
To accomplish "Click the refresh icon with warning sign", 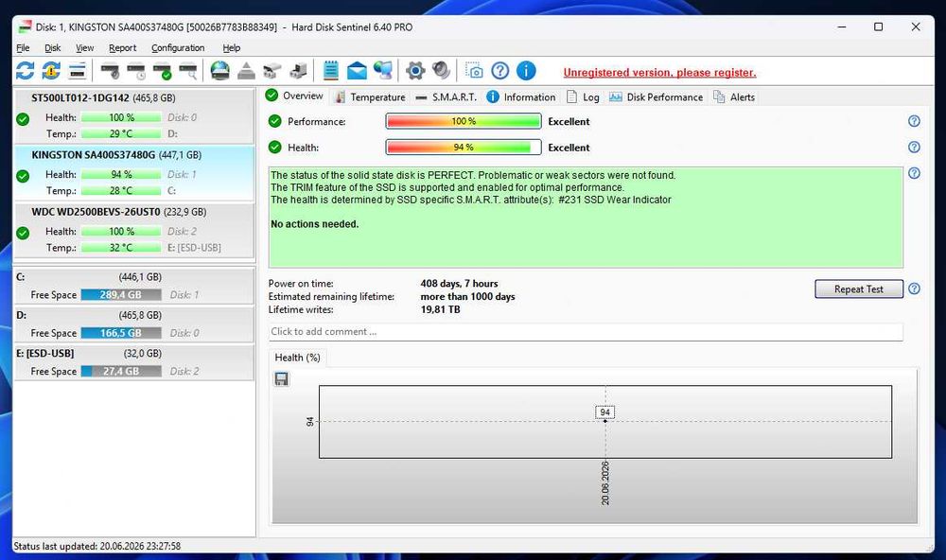I will point(51,71).
